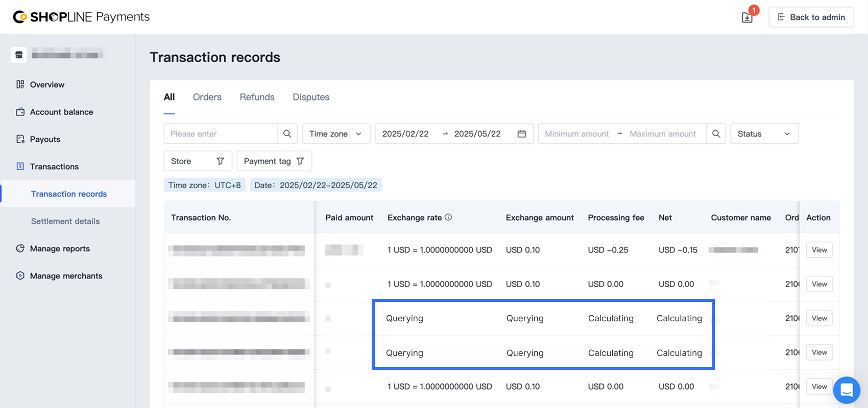Select the Orders tab
This screenshot has width=868, height=408.
pyautogui.click(x=207, y=97)
